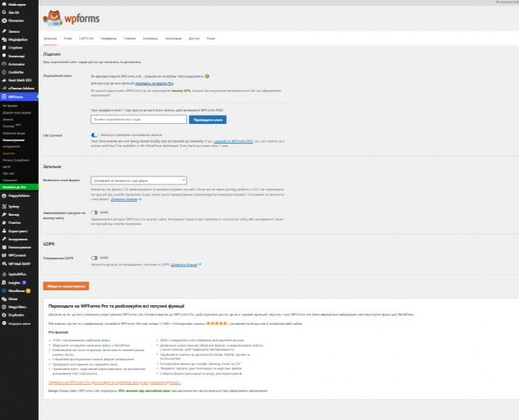Open the Geolocation settings tab

point(173,39)
